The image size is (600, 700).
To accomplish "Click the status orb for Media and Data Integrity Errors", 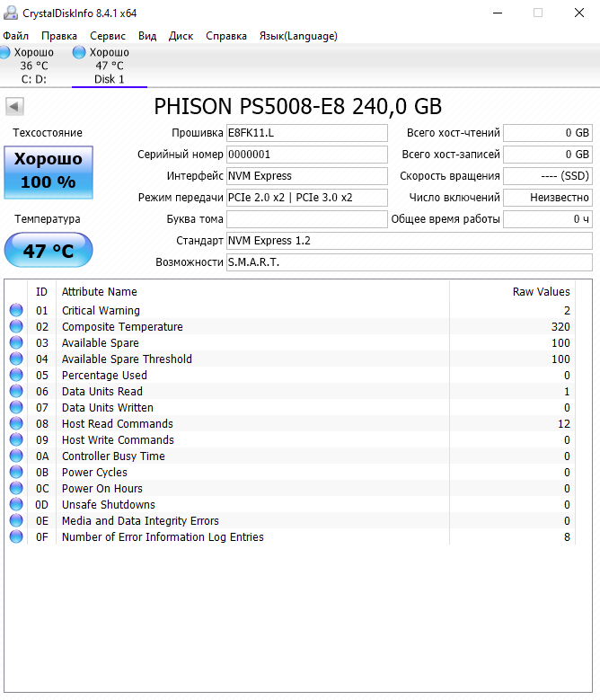I will (16, 520).
